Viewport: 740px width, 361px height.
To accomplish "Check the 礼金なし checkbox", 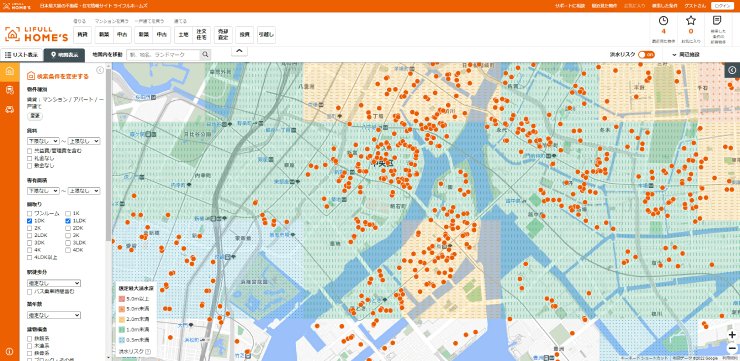I will pos(30,158).
